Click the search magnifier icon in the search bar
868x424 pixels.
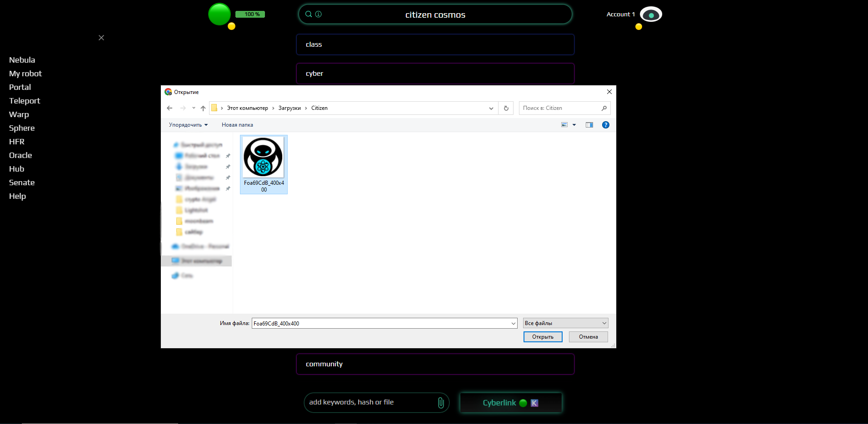[309, 14]
